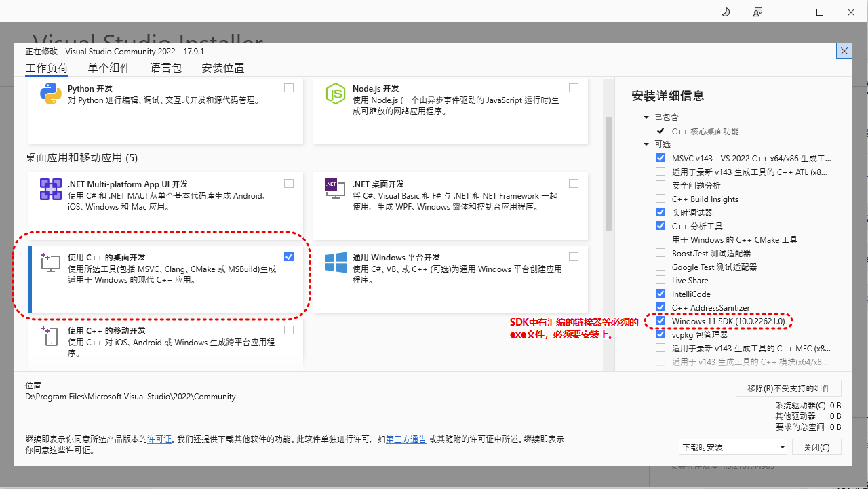Click the install path D:\Program Files text
Viewport: 868px width, 489px height.
click(131, 397)
